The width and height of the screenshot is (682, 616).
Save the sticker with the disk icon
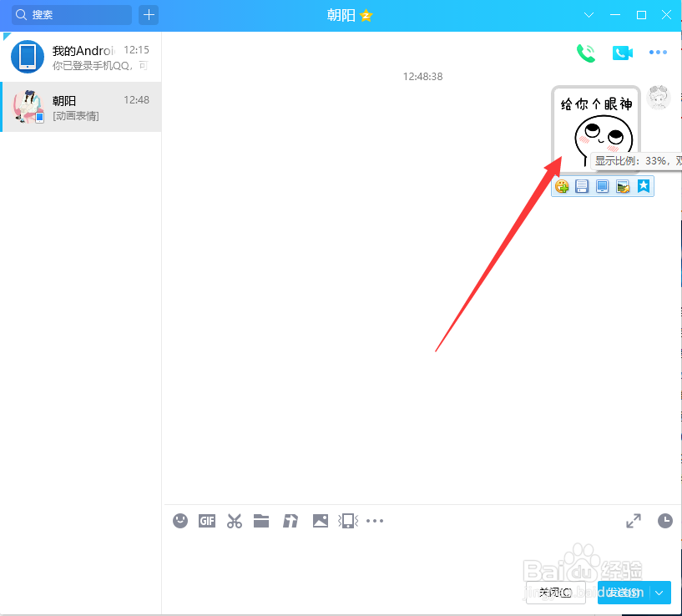point(582,187)
